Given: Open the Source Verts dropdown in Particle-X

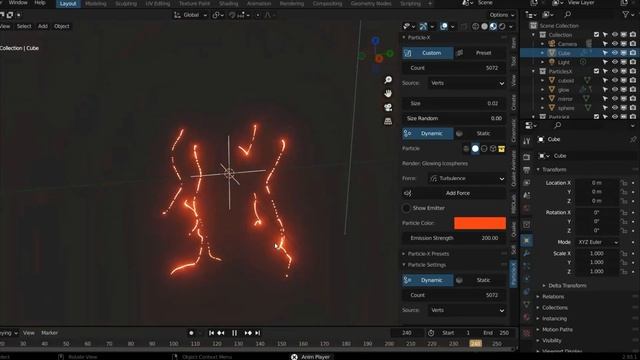Looking at the screenshot, I should tap(467, 83).
